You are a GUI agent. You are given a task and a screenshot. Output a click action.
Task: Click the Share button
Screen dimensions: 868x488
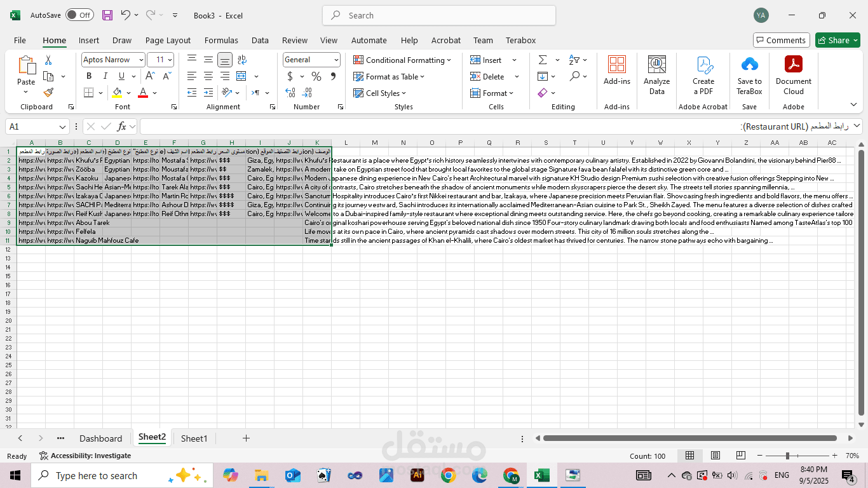(837, 40)
